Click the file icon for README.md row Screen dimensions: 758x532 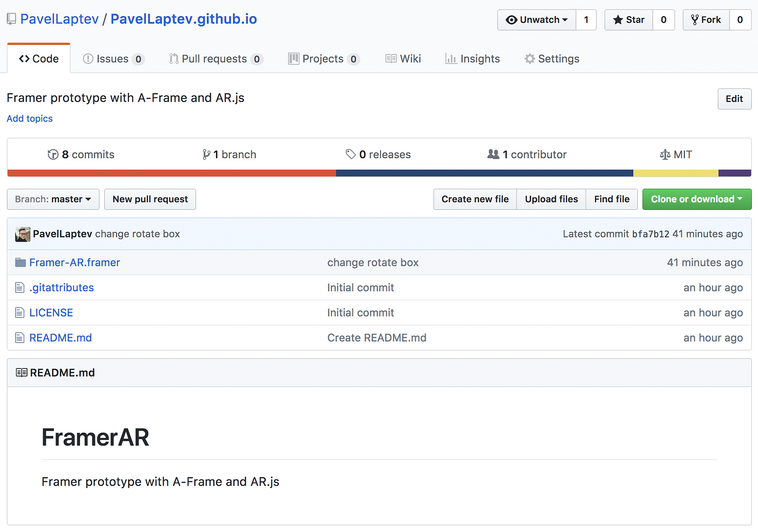[19, 338]
